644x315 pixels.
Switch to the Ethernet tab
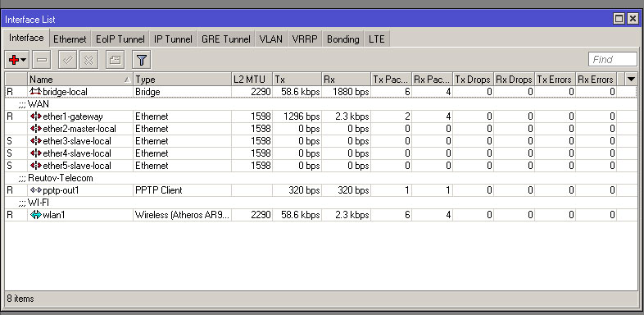click(x=70, y=39)
